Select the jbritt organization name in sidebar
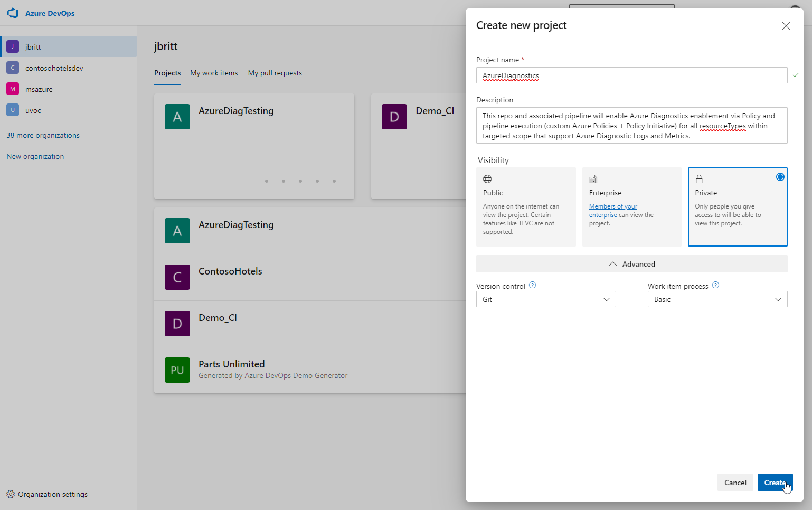 click(33, 47)
